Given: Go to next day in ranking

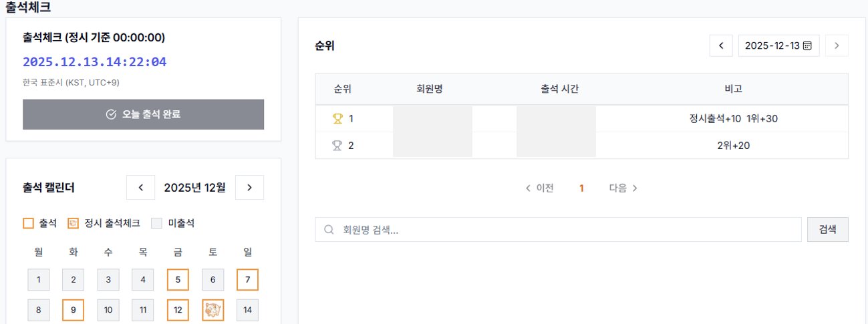Looking at the screenshot, I should pyautogui.click(x=837, y=46).
